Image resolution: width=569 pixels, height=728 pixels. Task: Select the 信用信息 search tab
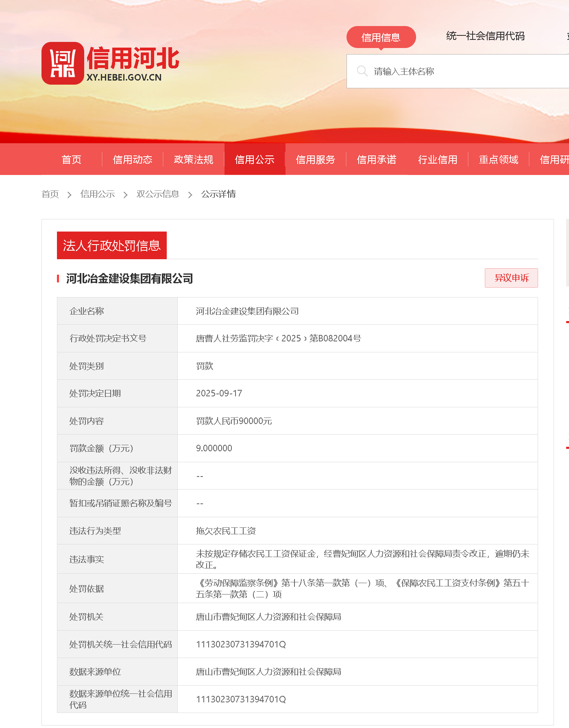coord(381,37)
